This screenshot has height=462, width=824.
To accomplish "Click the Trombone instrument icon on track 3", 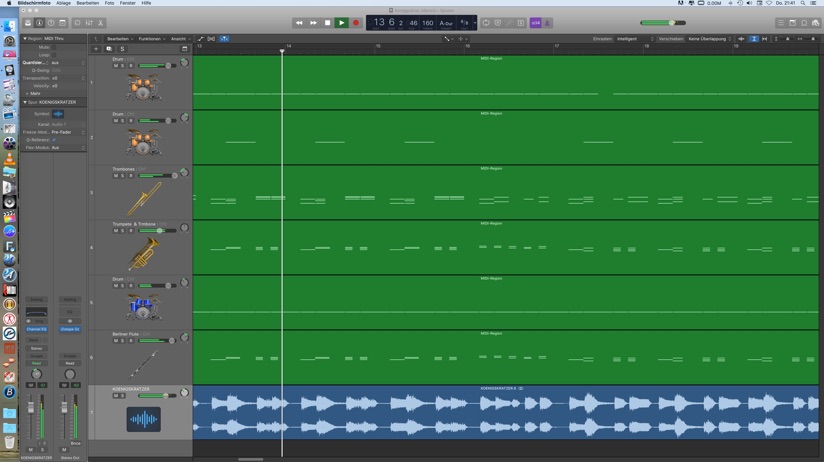I will tap(144, 199).
